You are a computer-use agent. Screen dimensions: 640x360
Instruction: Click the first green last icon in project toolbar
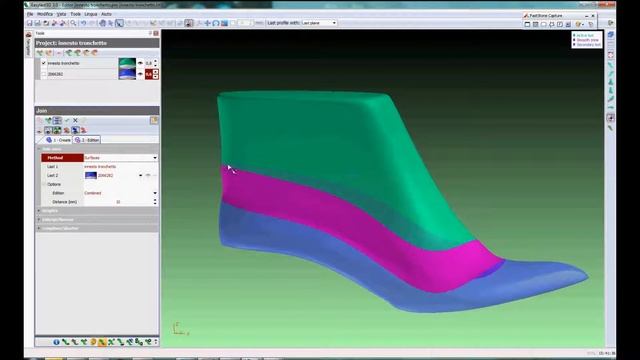point(40,53)
